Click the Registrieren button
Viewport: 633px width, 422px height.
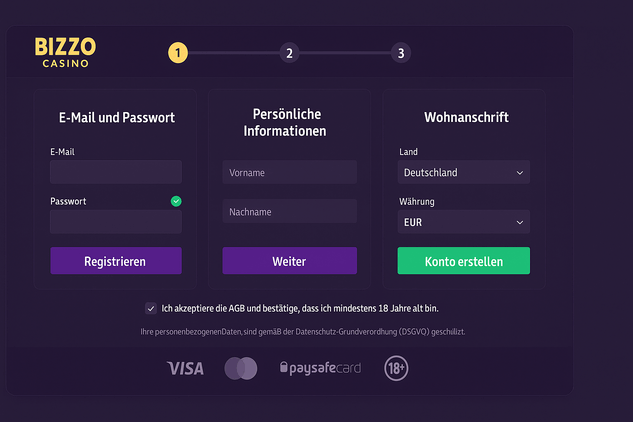[x=116, y=261]
